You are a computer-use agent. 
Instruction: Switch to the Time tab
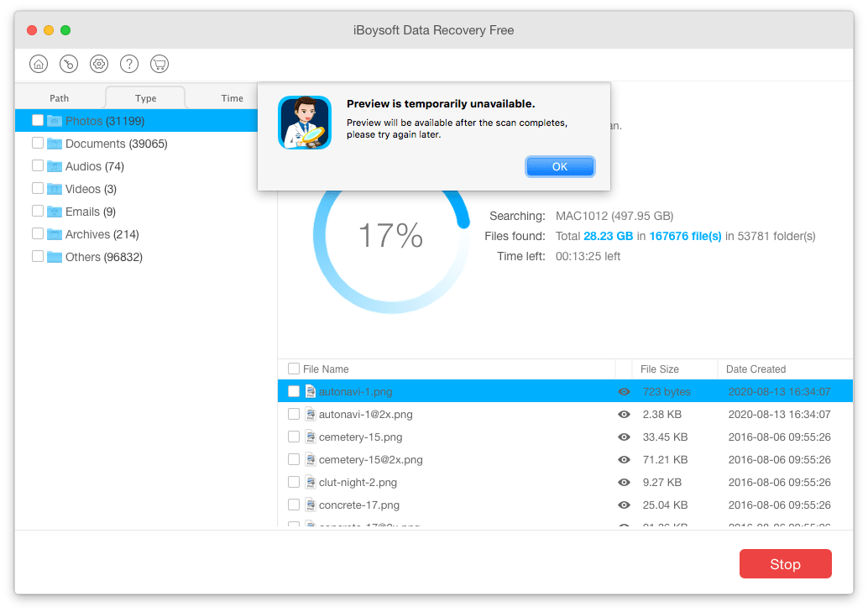pos(232,98)
